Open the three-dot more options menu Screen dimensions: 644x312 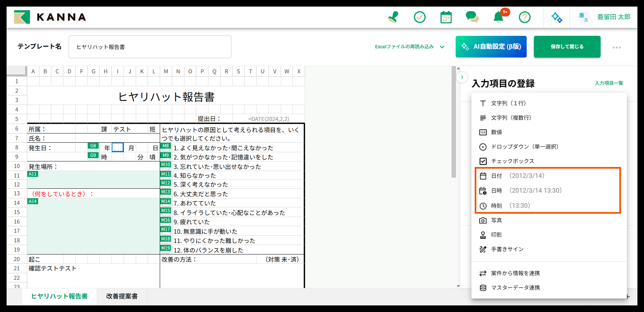click(x=617, y=48)
